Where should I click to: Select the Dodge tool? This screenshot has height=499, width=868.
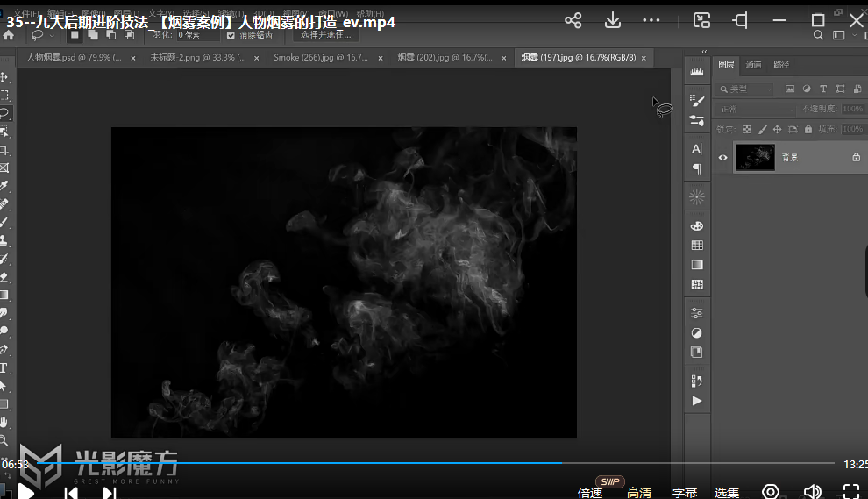(x=4, y=331)
